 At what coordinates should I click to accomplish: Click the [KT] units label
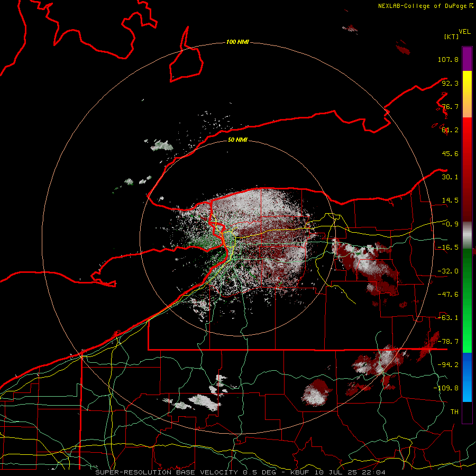tap(451, 36)
